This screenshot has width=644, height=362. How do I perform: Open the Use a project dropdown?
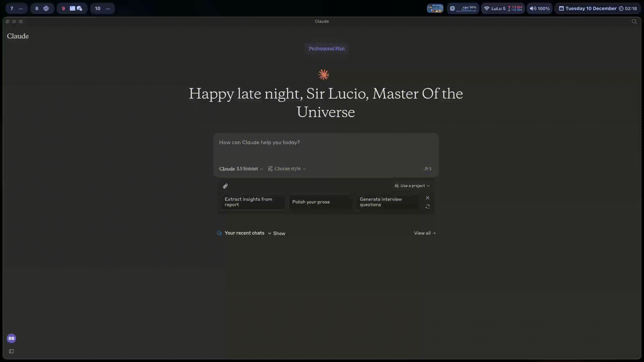point(412,186)
